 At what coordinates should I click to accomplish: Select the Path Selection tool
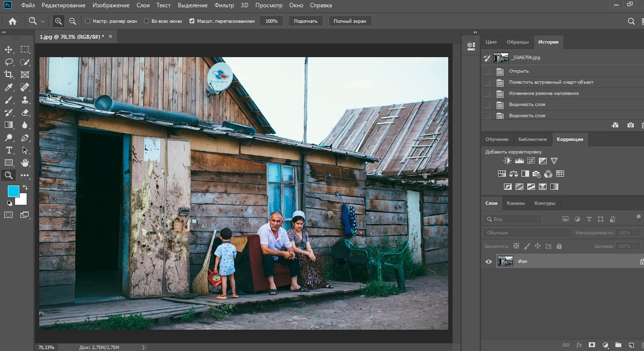coord(25,150)
